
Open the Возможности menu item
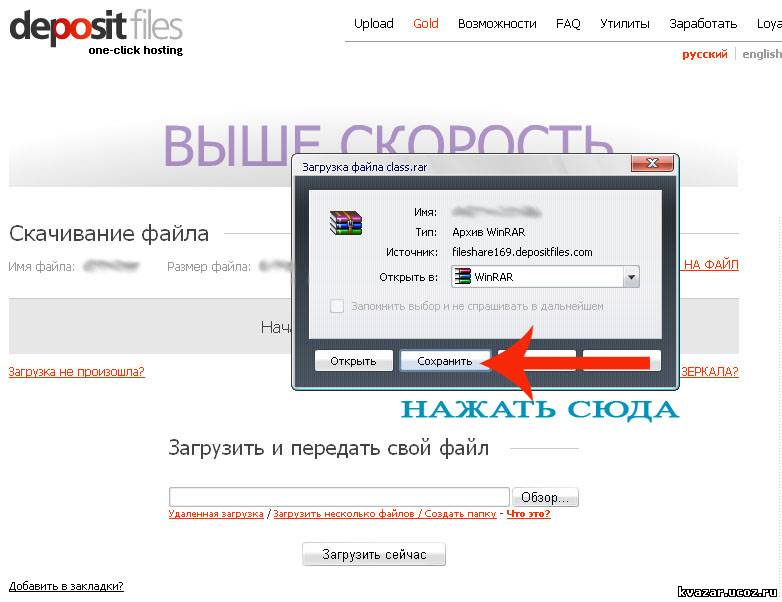pyautogui.click(x=497, y=23)
